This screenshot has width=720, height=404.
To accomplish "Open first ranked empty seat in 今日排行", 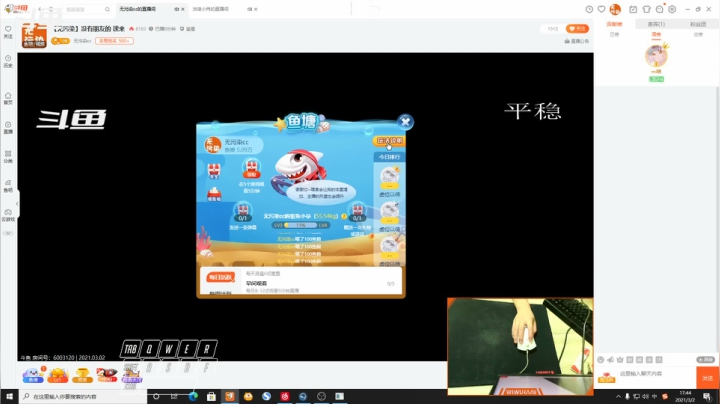I will click(x=389, y=178).
